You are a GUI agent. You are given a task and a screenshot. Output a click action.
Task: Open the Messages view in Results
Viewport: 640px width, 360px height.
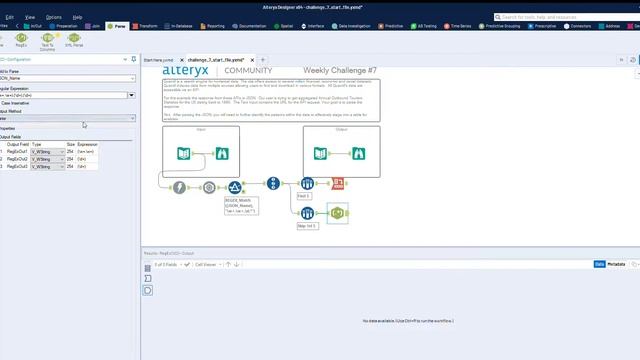(148, 278)
